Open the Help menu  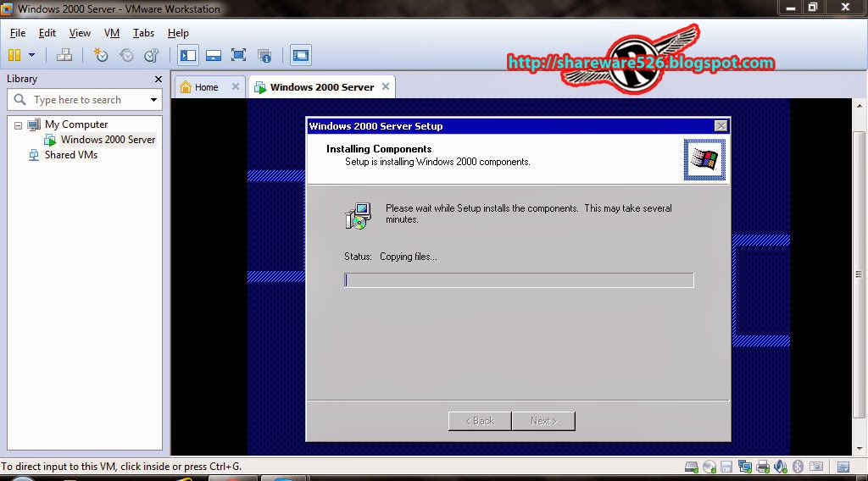[178, 33]
